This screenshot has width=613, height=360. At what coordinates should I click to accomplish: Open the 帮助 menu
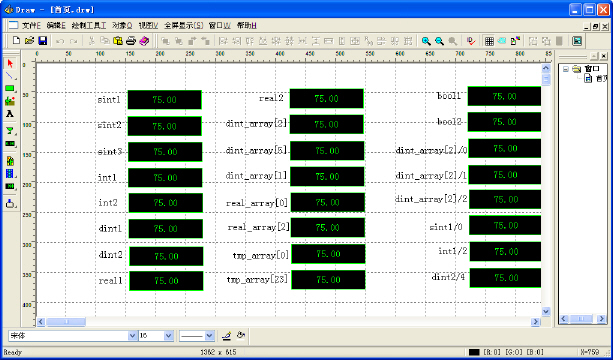pos(247,26)
